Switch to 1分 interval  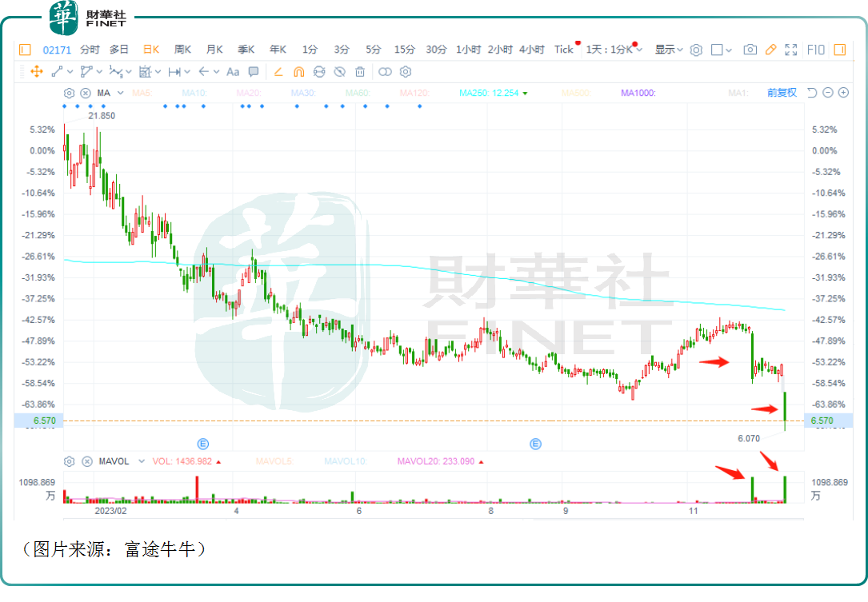coord(310,50)
